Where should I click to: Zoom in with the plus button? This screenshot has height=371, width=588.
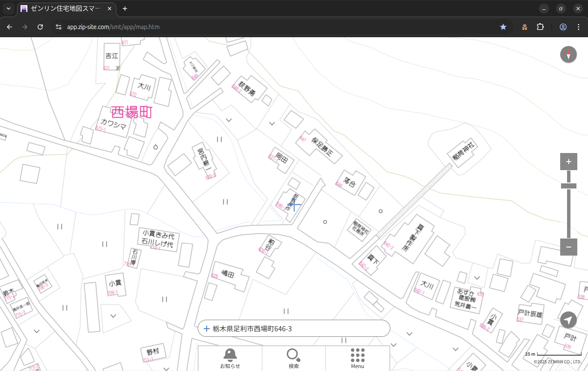[x=568, y=162]
